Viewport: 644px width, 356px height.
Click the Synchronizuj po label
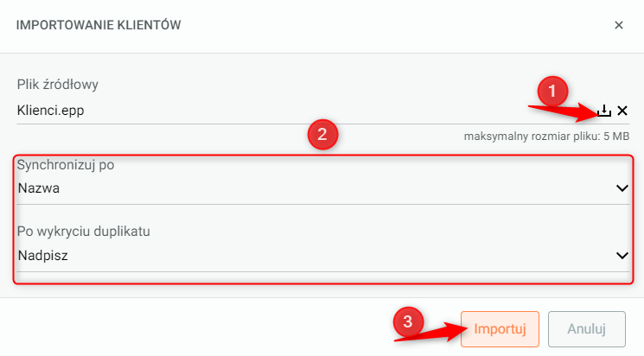click(x=66, y=164)
